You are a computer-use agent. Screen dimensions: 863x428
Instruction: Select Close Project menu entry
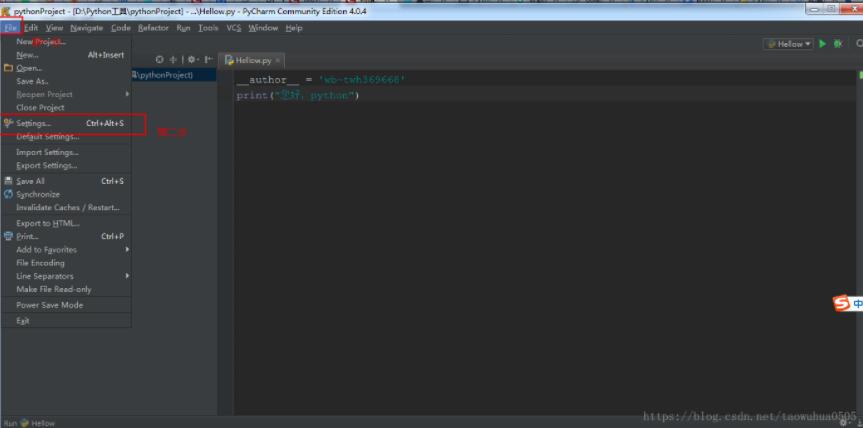coord(66,107)
